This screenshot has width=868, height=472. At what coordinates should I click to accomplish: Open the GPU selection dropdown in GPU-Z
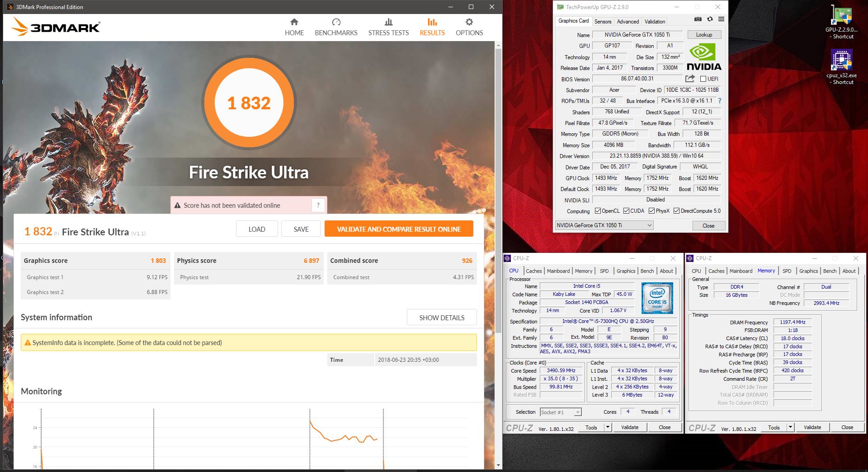click(x=604, y=225)
